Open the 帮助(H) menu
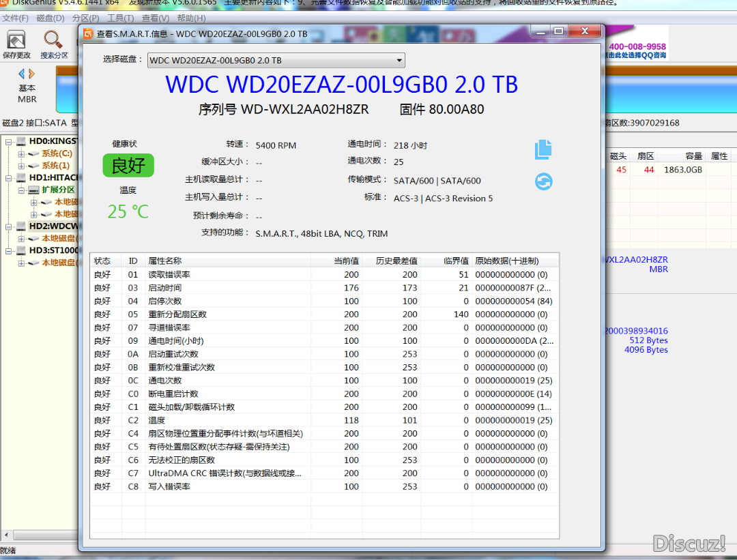737x560 pixels. (x=191, y=18)
